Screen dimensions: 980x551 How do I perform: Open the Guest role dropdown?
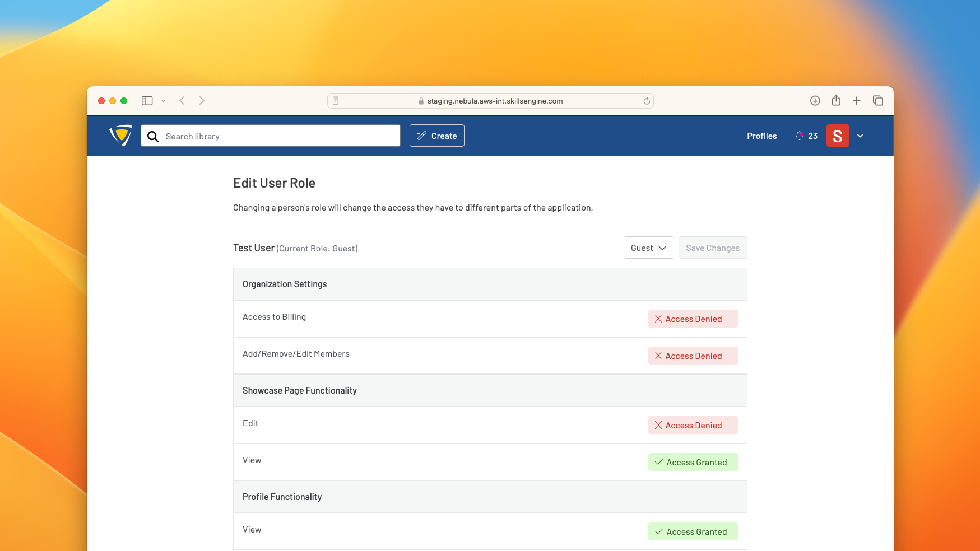pyautogui.click(x=648, y=248)
